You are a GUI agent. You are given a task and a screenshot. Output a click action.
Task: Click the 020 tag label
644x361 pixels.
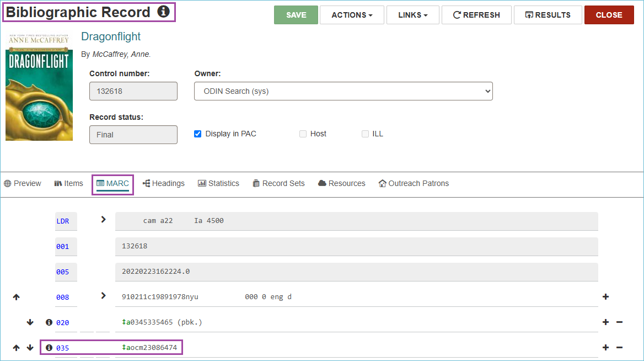(x=63, y=323)
